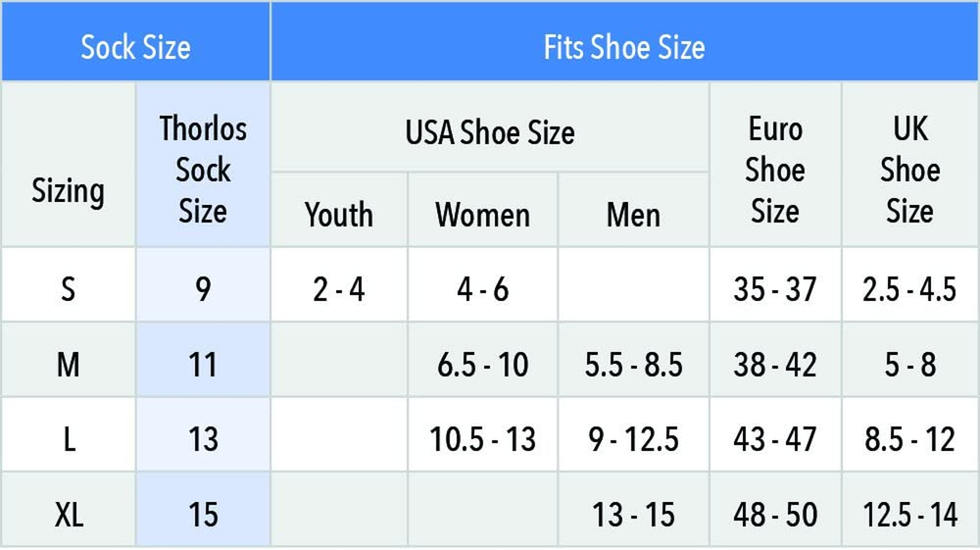This screenshot has width=980, height=550.
Task: Select the 'USA Shoe Size' column header
Action: 490,132
